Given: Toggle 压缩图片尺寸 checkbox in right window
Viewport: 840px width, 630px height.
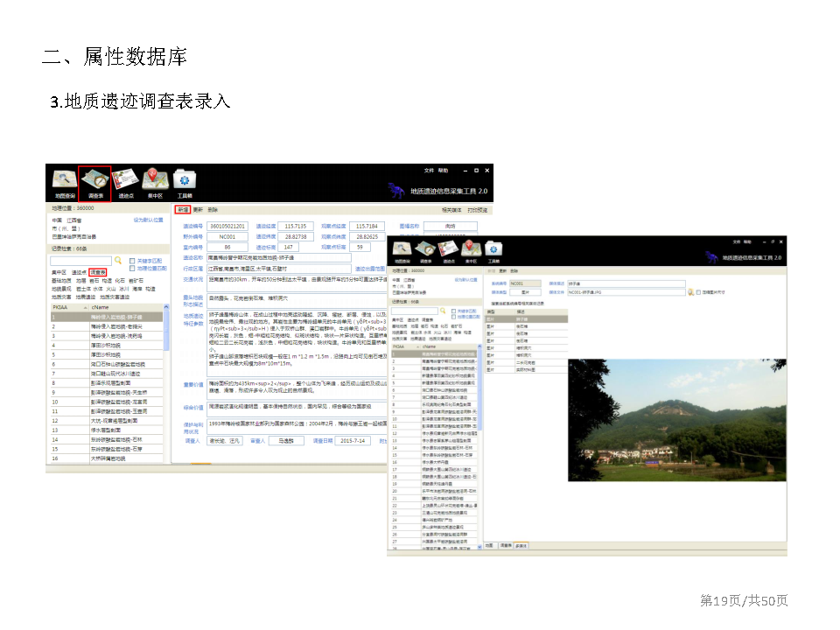Looking at the screenshot, I should pos(698,292).
